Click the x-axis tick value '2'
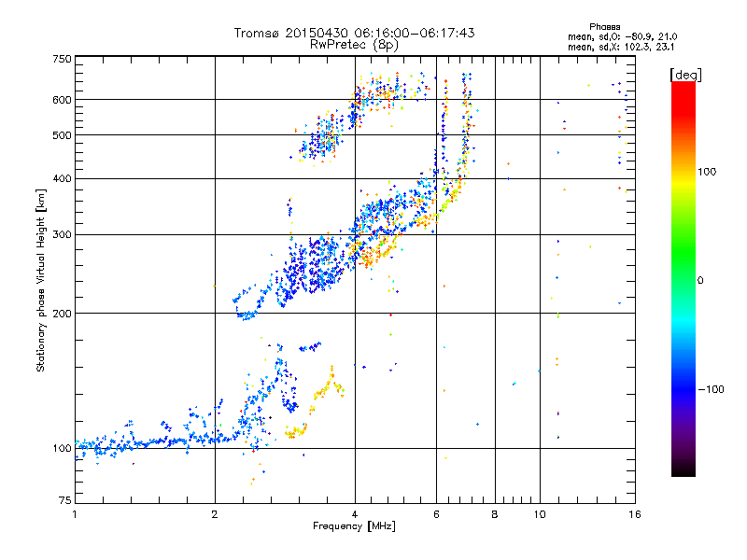Viewport: 747px width, 560px height. [x=215, y=514]
